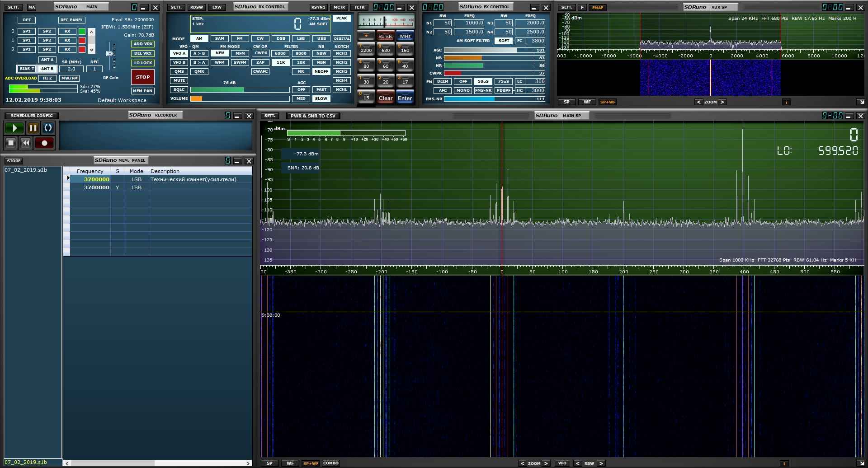This screenshot has height=468, width=868.
Task: Pause the recorder playback
Action: [x=33, y=128]
